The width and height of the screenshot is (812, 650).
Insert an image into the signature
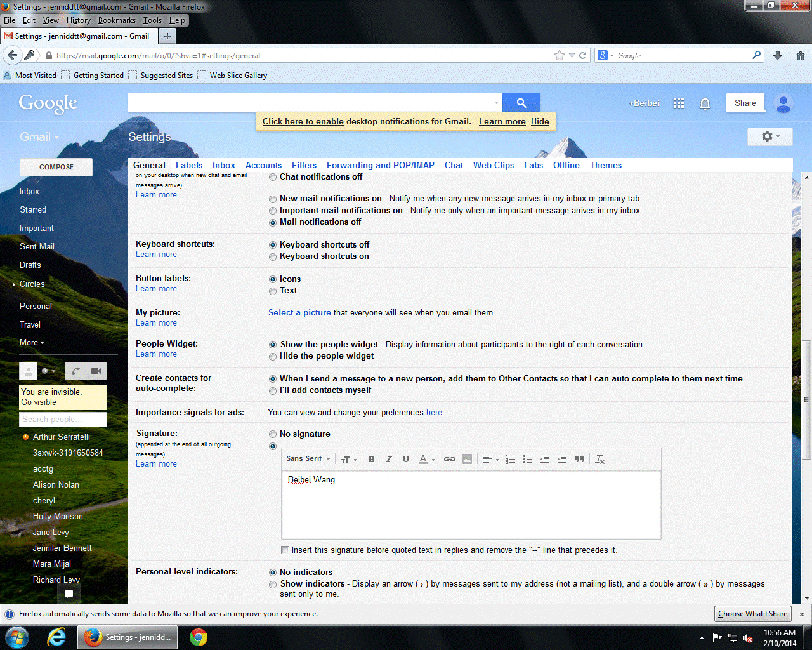467,459
